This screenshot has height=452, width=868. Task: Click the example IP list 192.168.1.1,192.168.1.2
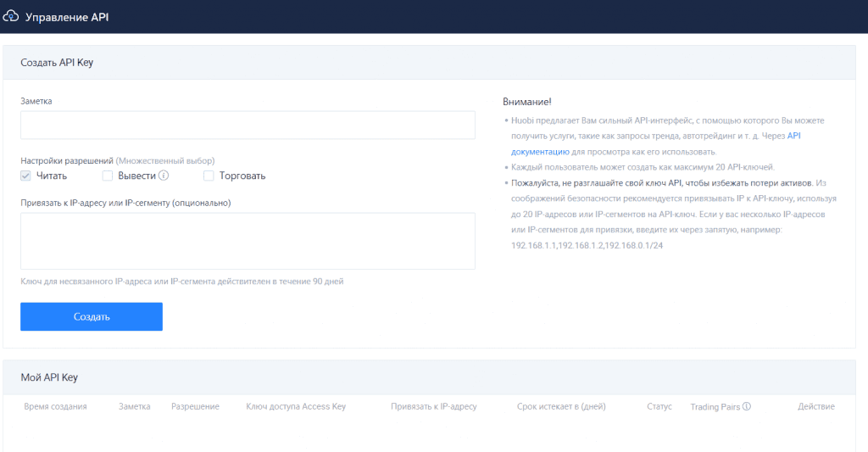(x=587, y=245)
